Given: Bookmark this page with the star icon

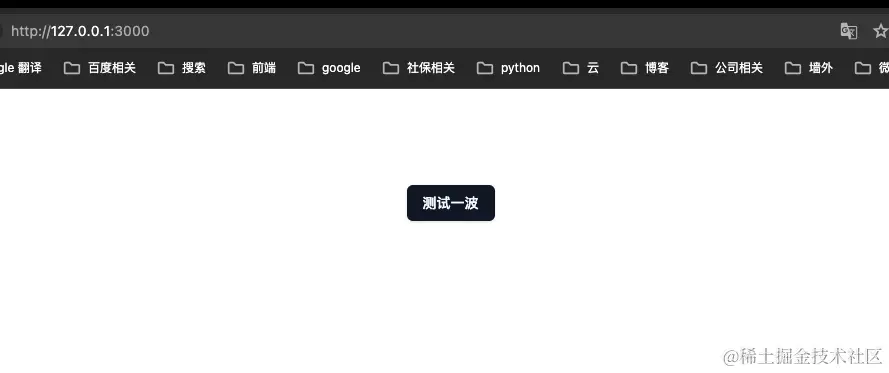Looking at the screenshot, I should [x=880, y=31].
